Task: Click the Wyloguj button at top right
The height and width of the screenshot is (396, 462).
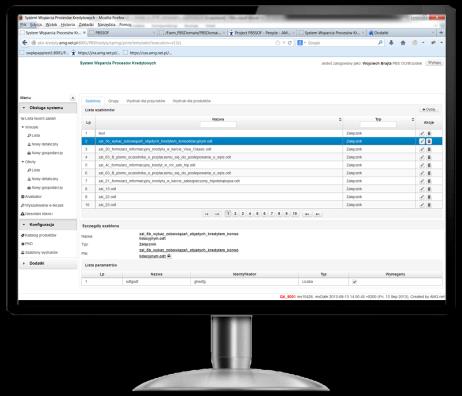Action: tap(434, 63)
